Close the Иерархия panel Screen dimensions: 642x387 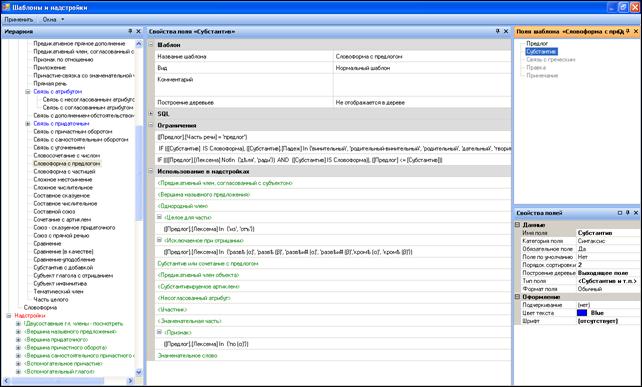tap(138, 31)
